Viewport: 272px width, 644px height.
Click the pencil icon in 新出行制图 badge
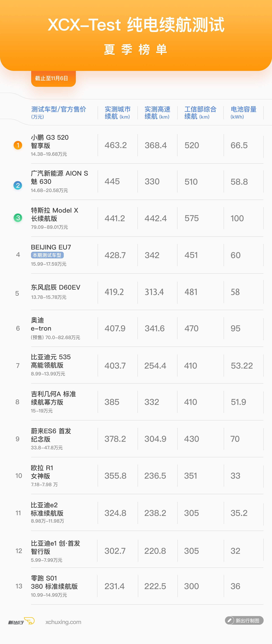point(229,620)
